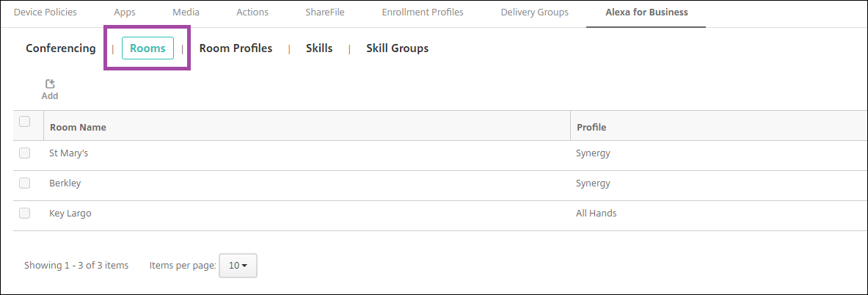The image size is (868, 295).
Task: Select the Berkley room checkbox
Action: [x=25, y=183]
